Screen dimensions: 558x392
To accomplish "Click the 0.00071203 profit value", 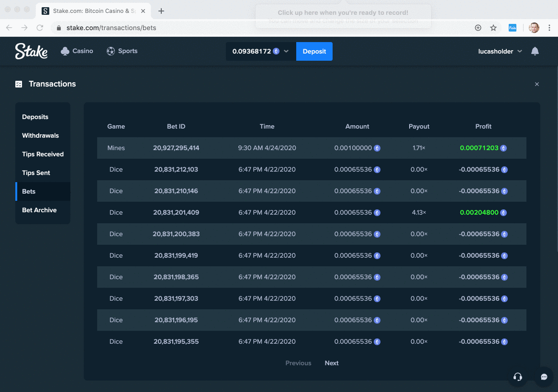I will 479,148.
